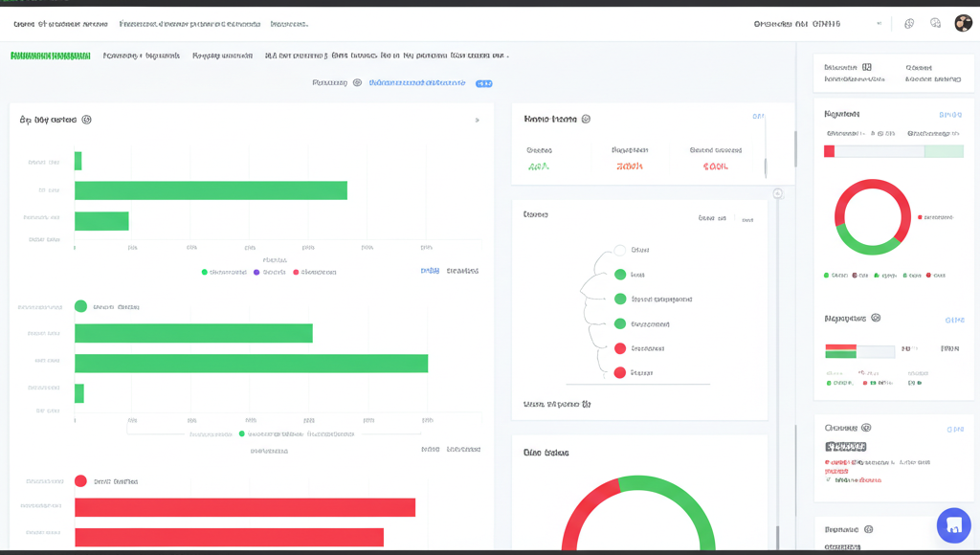Viewport: 980px width, 555px height.
Task: Select the green highlighted tab in the sub-navigation
Action: pyautogui.click(x=50, y=56)
